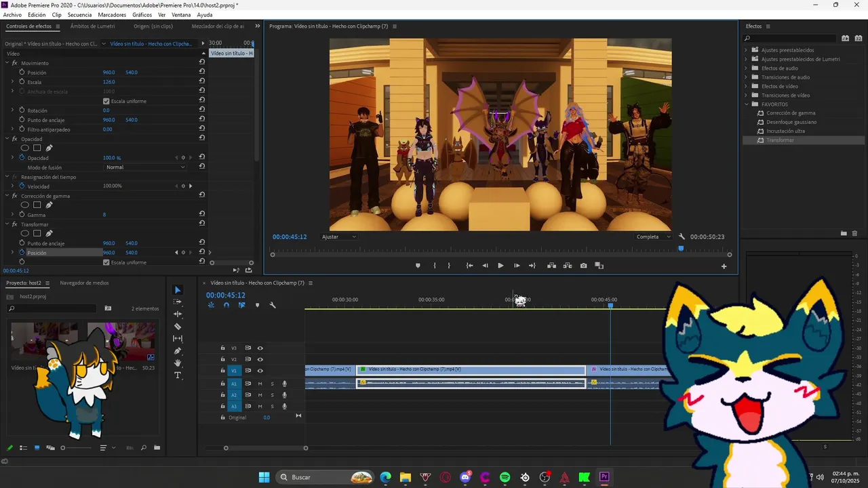The width and height of the screenshot is (868, 488).
Task: Toggle V2 track visibility eye
Action: [260, 359]
